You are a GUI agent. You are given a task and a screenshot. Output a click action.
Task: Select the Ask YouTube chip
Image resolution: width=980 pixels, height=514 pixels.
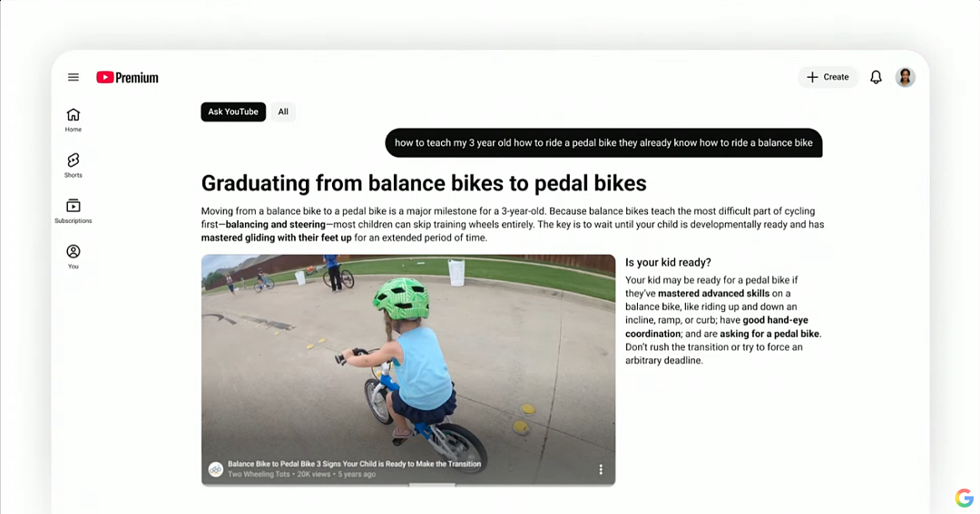pos(233,112)
